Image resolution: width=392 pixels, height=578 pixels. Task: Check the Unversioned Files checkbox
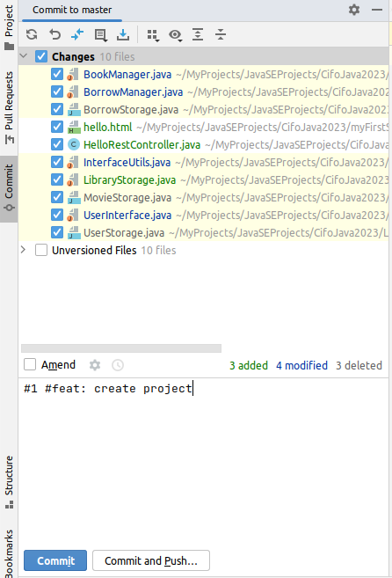pyautogui.click(x=41, y=251)
